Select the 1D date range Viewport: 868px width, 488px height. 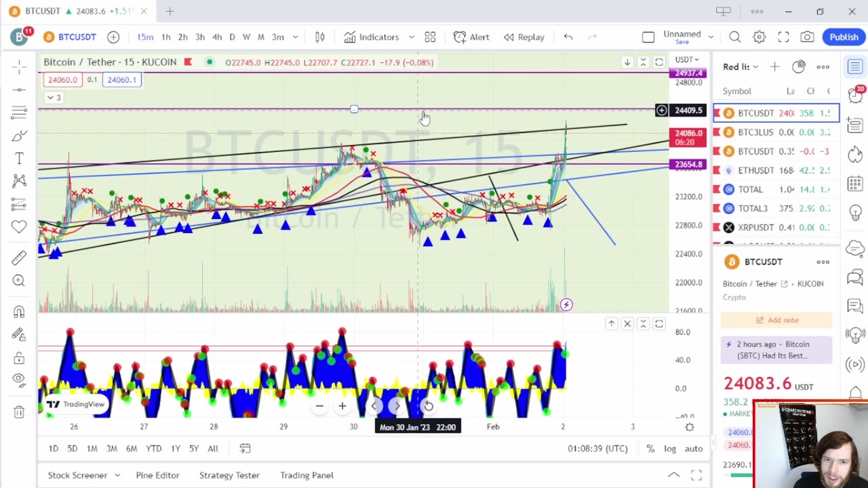[x=53, y=449]
